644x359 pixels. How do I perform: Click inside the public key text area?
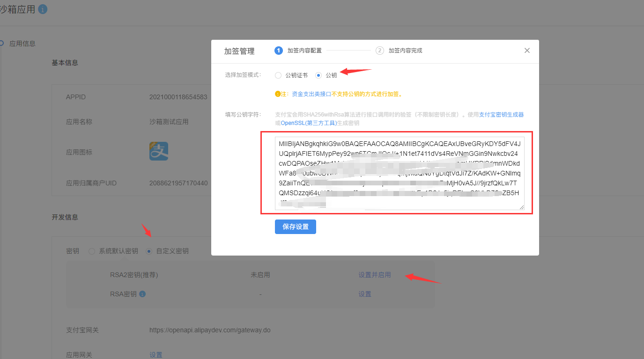pyautogui.click(x=400, y=173)
